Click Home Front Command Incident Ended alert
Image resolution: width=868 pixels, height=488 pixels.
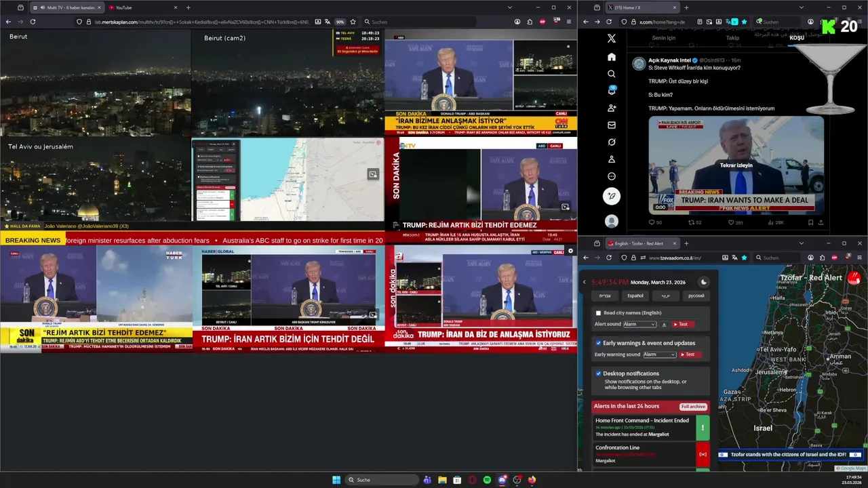coord(651,427)
